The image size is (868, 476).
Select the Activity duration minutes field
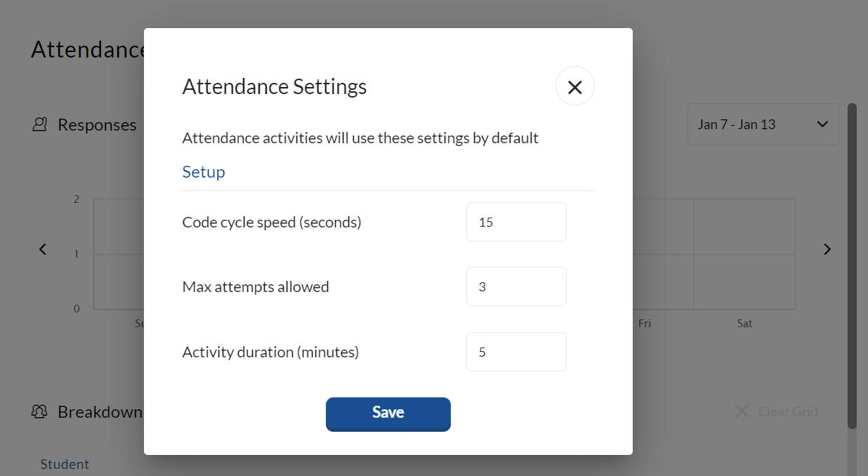516,352
